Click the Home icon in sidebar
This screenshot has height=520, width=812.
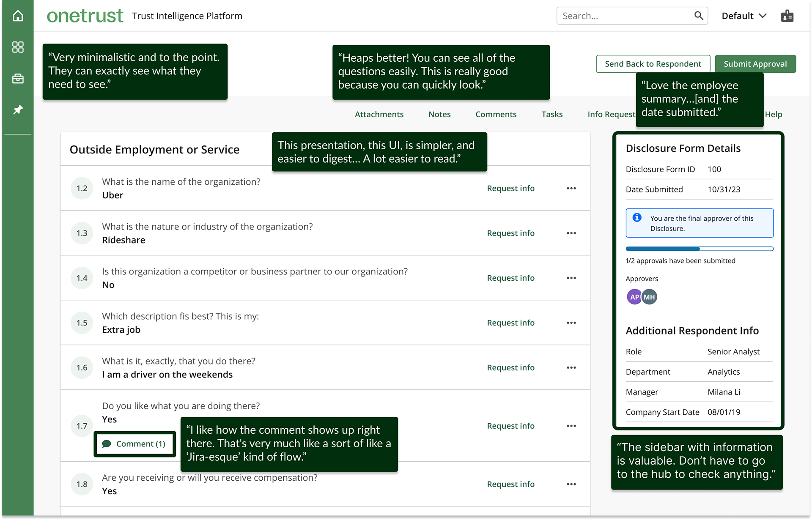pos(18,16)
